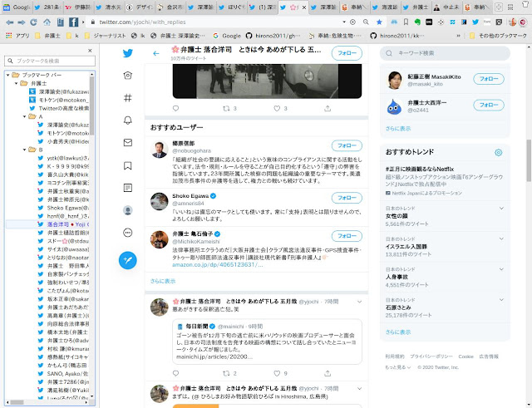This screenshot has width=532, height=408.
Task: Share the video tweet with 3 likes
Action: [328, 109]
